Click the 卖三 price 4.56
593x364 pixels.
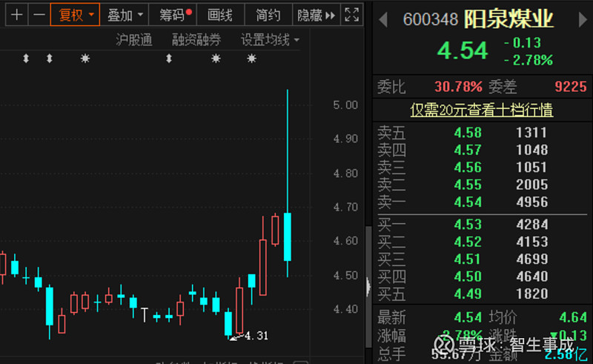[x=468, y=168]
